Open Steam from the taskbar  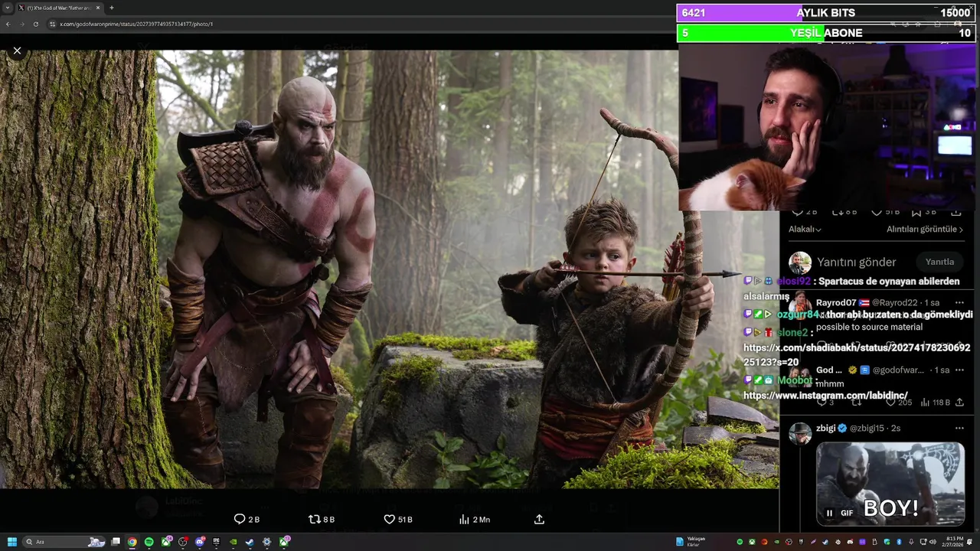click(250, 542)
